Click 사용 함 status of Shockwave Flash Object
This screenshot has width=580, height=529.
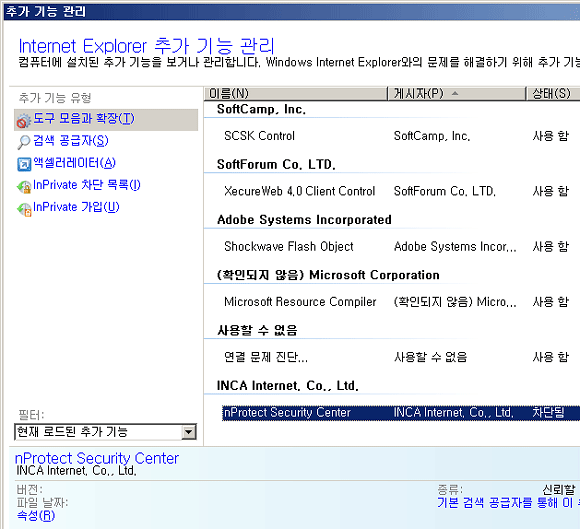click(551, 246)
